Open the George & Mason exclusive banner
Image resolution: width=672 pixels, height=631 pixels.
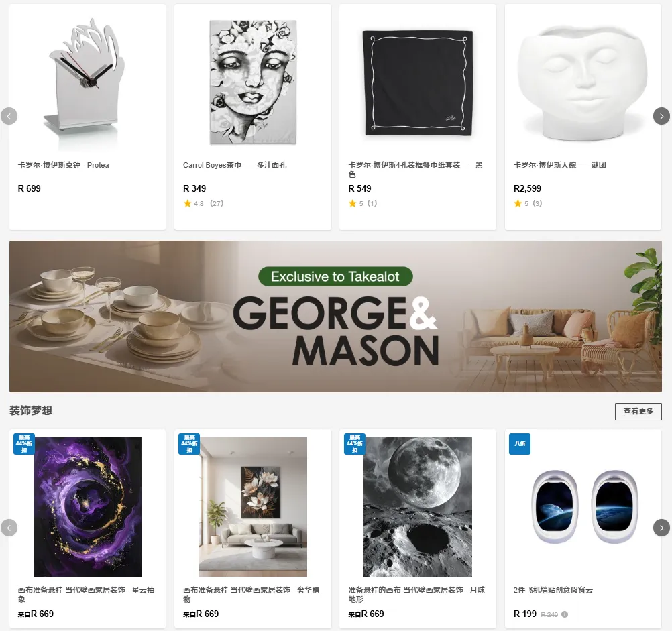tap(335, 316)
